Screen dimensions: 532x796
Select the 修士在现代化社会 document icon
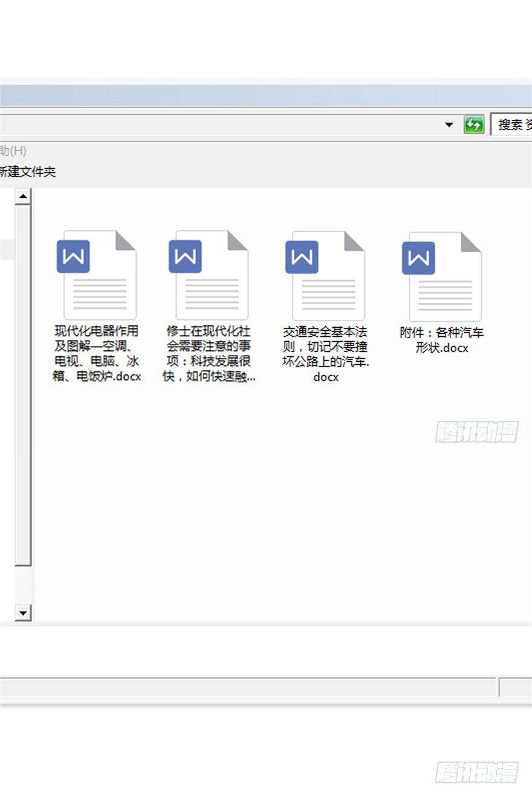point(209,275)
